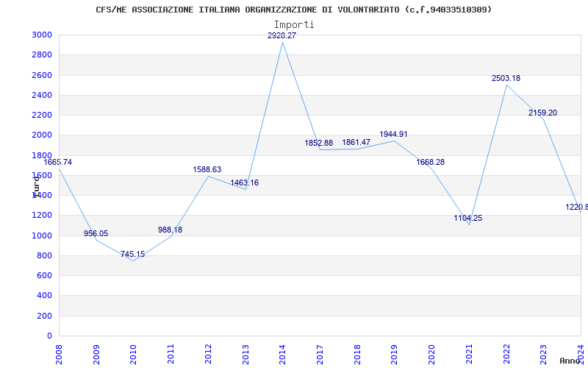Image resolution: width=588 pixels, height=368 pixels.
Task: Click the 2014 year axis label
Action: pos(283,355)
